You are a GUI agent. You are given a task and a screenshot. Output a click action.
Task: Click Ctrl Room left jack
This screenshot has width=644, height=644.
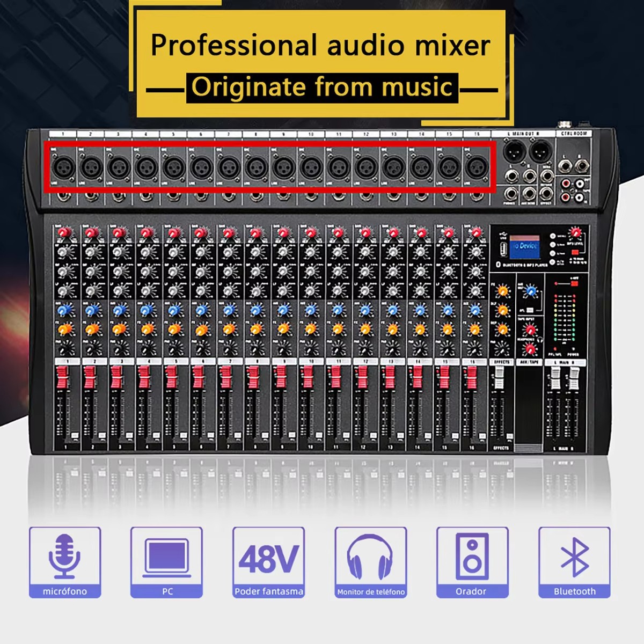point(565,166)
